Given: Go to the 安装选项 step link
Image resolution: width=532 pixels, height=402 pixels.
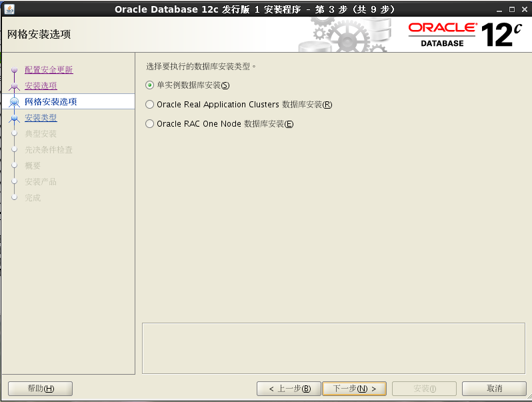Looking at the screenshot, I should click(x=41, y=85).
